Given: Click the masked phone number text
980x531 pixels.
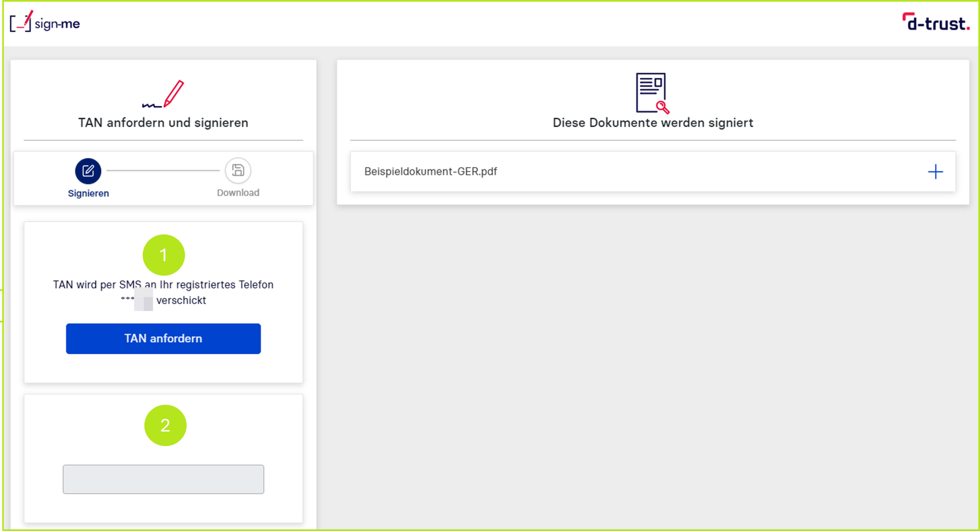Looking at the screenshot, I should click(x=136, y=299).
